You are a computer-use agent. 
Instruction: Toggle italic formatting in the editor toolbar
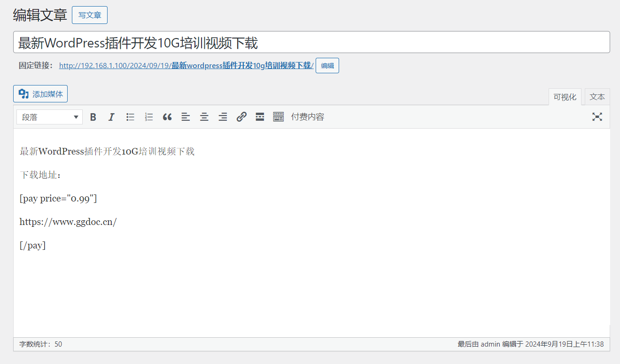[111, 117]
